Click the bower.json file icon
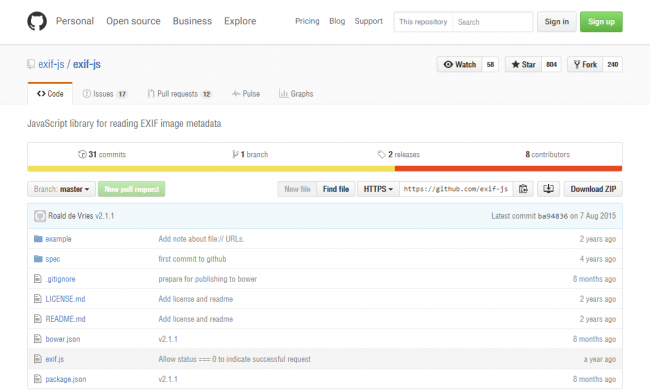 coord(38,339)
